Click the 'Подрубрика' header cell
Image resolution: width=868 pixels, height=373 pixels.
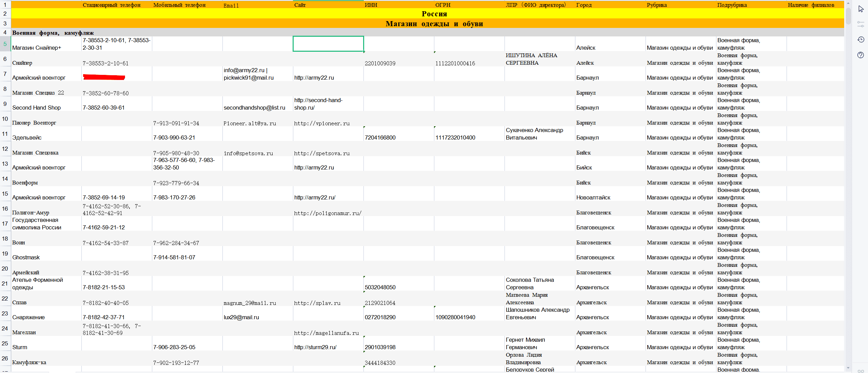coord(751,5)
